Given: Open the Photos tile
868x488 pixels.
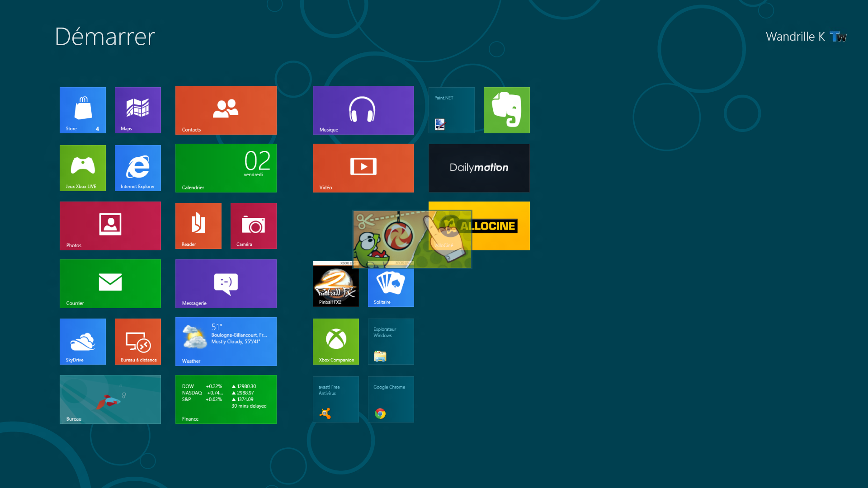Looking at the screenshot, I should pyautogui.click(x=110, y=226).
